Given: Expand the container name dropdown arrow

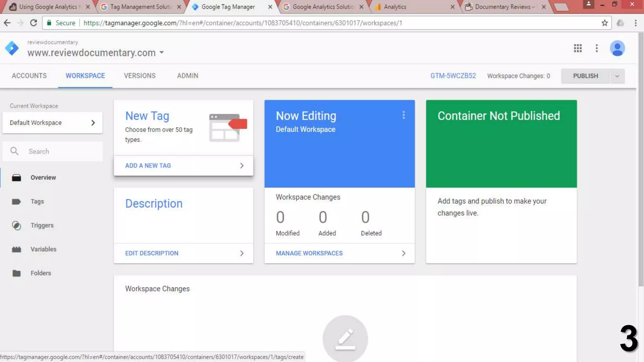Looking at the screenshot, I should coord(162,52).
